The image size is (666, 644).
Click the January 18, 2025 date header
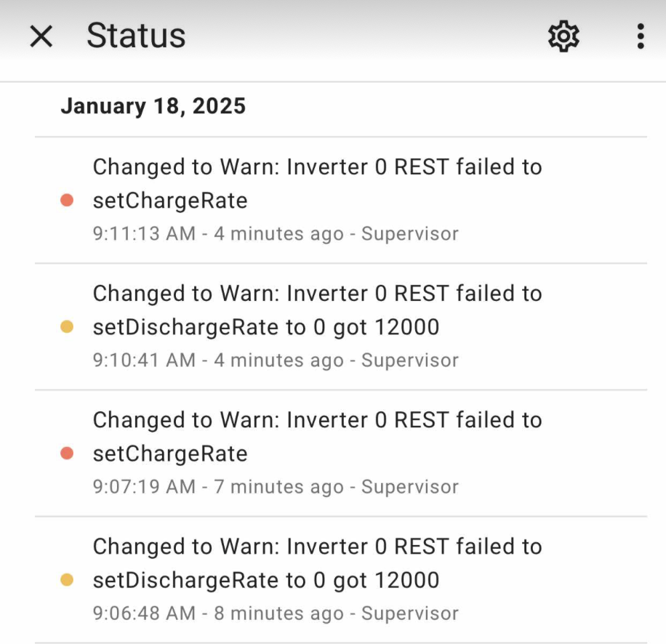[x=153, y=105]
